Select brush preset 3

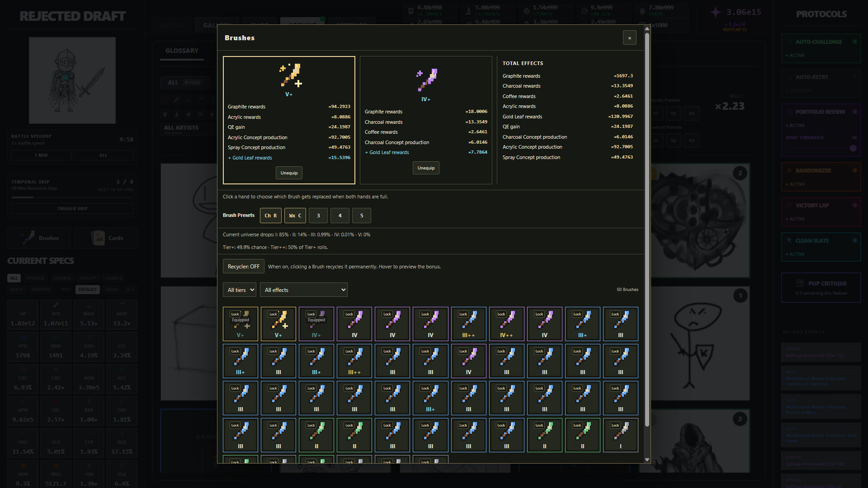318,216
